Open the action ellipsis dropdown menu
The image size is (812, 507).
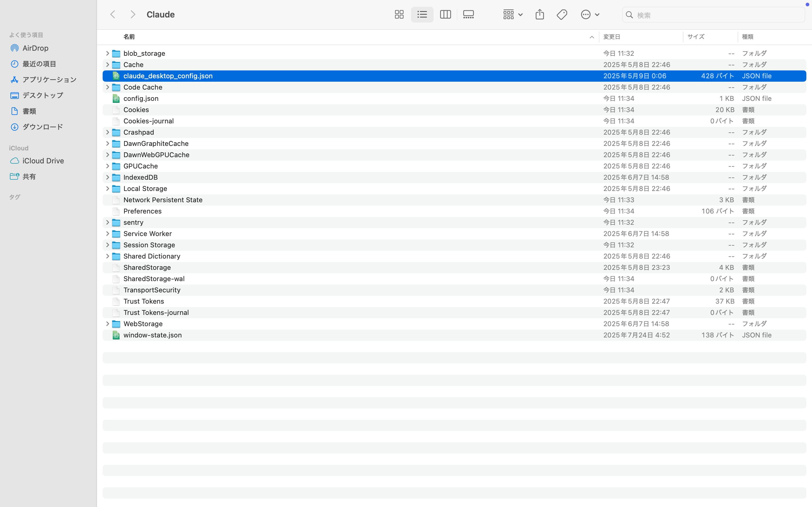click(x=590, y=14)
